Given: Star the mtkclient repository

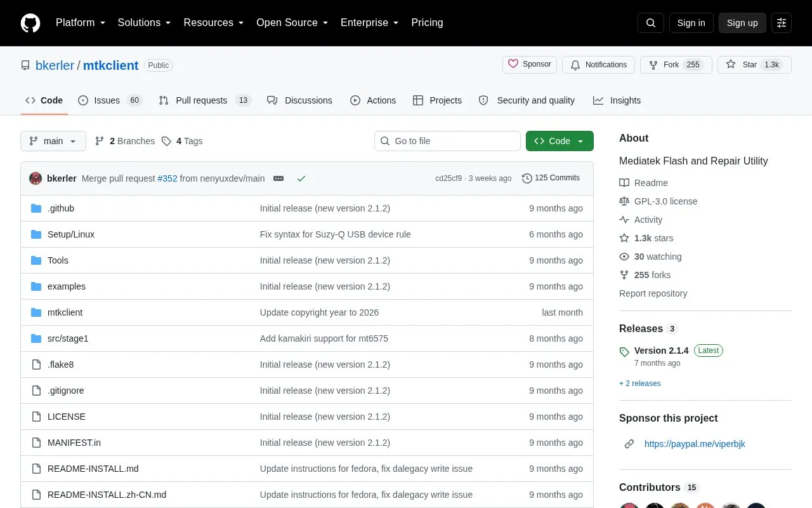Looking at the screenshot, I should (754, 65).
